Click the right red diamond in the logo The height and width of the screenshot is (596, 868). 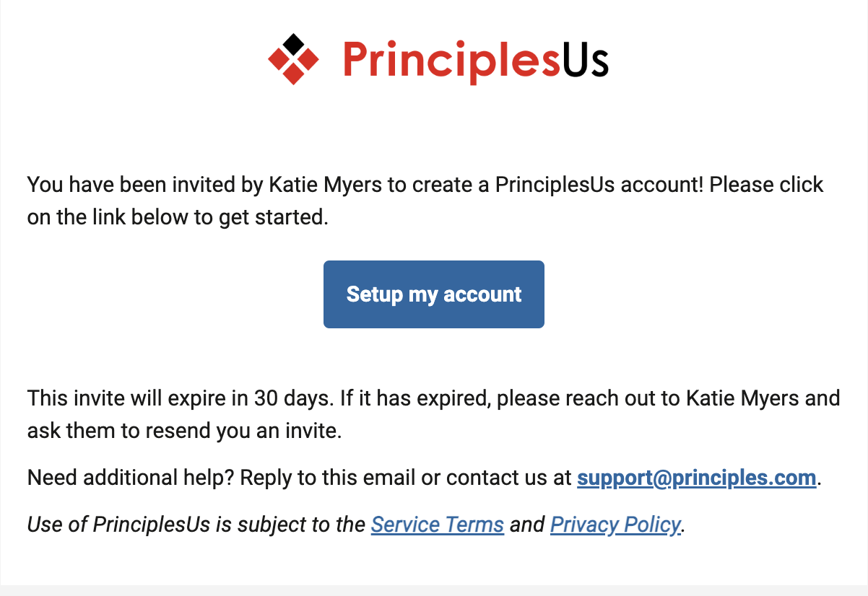[x=308, y=59]
